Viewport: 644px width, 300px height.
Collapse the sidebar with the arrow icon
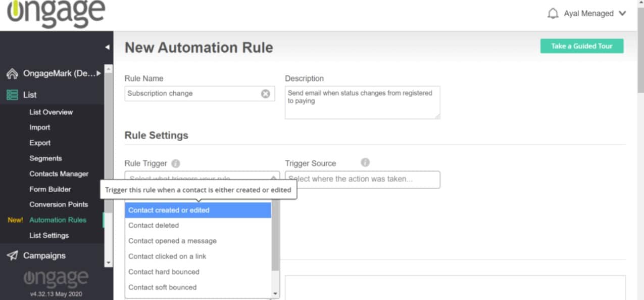(x=107, y=47)
